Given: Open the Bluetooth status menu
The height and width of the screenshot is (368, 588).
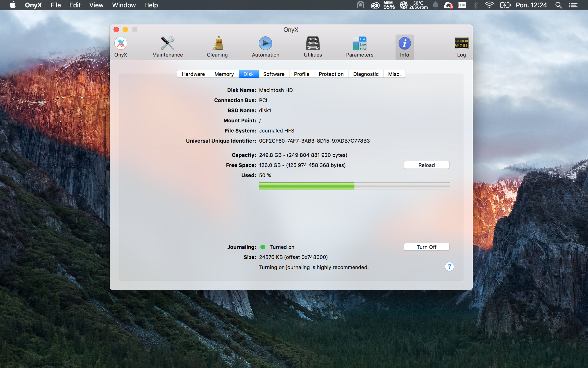Looking at the screenshot, I should 475,5.
